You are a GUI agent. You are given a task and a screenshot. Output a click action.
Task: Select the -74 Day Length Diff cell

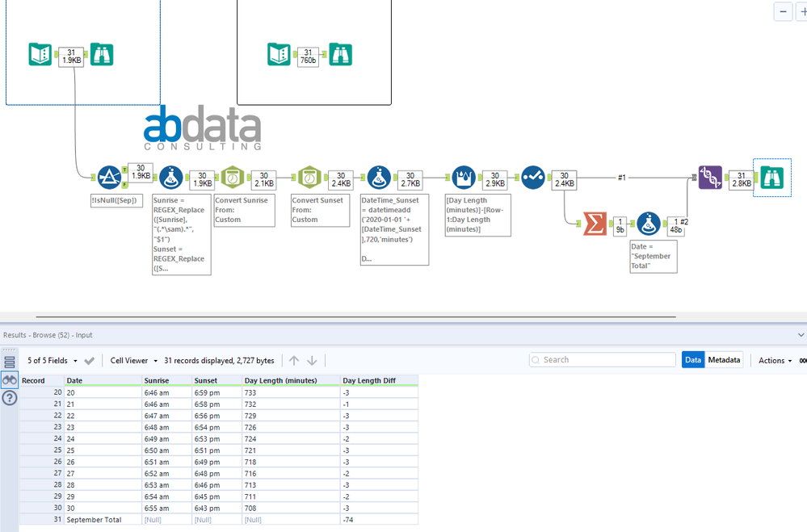coord(380,520)
